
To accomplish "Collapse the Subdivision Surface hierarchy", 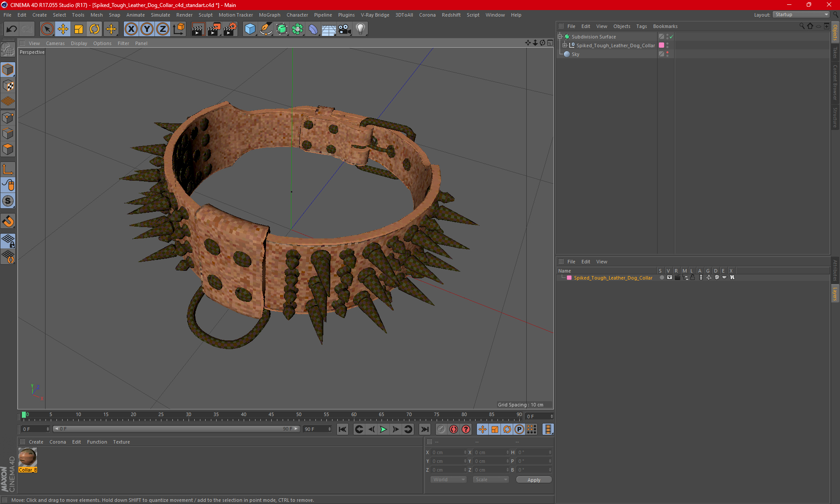I will point(560,37).
